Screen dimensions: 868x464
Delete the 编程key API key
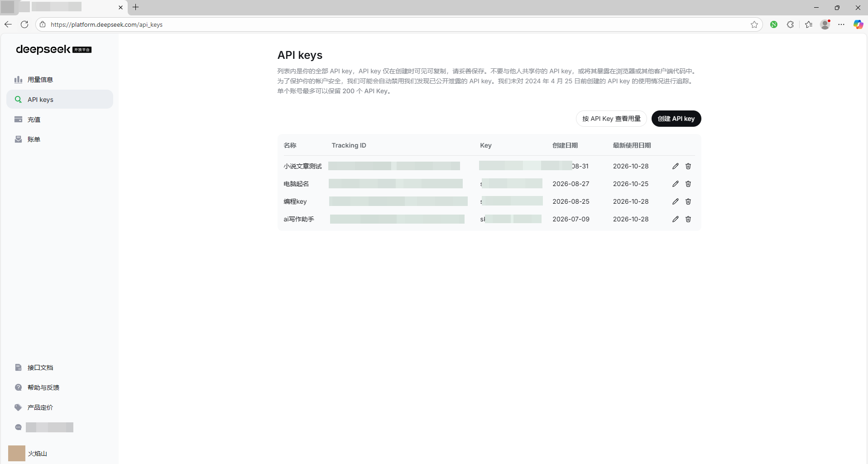click(688, 201)
